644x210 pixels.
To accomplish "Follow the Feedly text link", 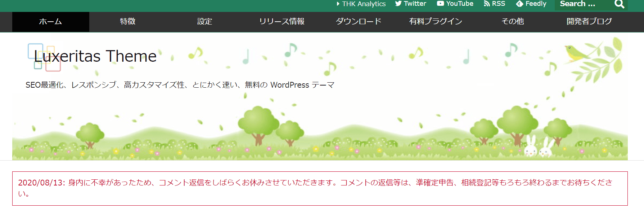I will [536, 4].
